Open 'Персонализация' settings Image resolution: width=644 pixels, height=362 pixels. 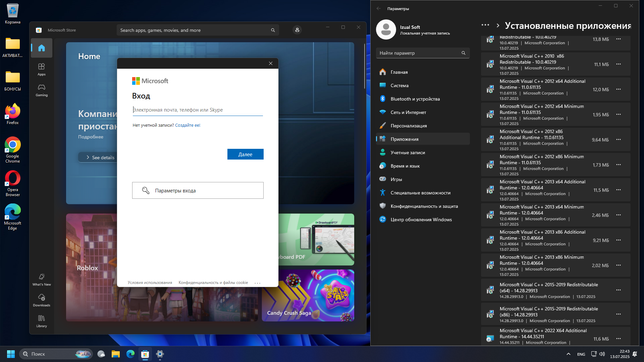(x=423, y=126)
